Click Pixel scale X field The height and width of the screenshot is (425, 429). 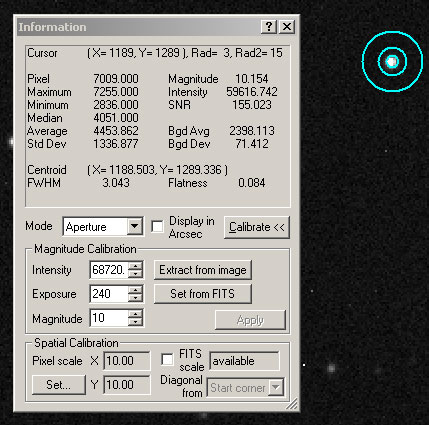pyautogui.click(x=127, y=361)
